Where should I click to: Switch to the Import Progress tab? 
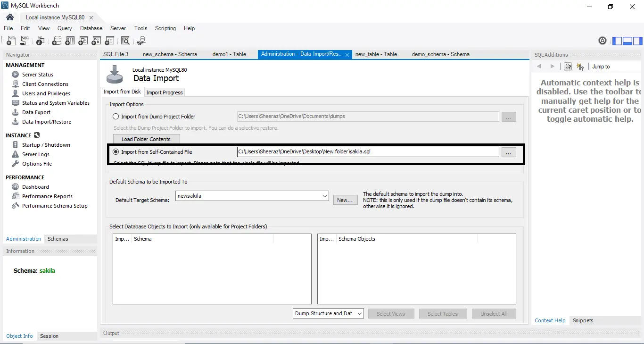tap(164, 92)
